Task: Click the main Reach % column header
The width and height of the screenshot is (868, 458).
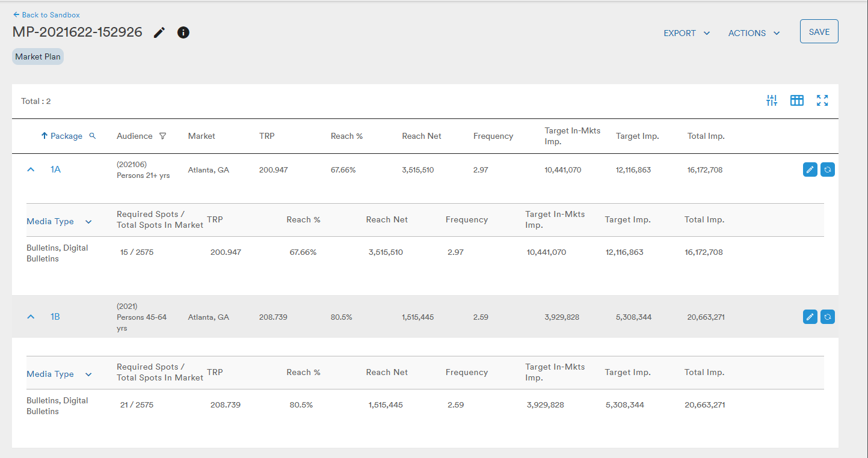Action: coord(346,136)
